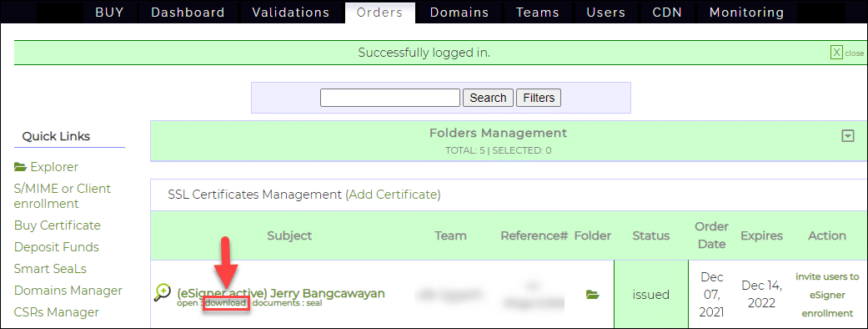Click the Expires column header
This screenshot has height=329, width=868.
[762, 235]
